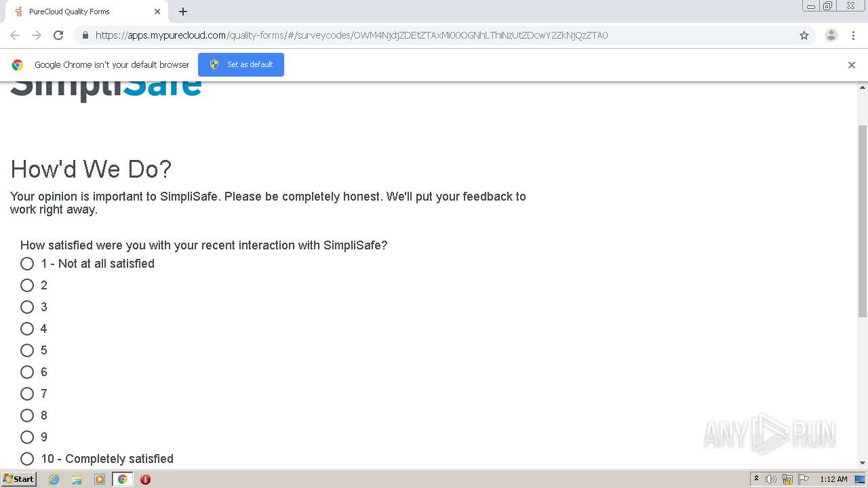Viewport: 868px width, 488px height.
Task: Mark satisfaction rating 8
Action: coord(27,415)
